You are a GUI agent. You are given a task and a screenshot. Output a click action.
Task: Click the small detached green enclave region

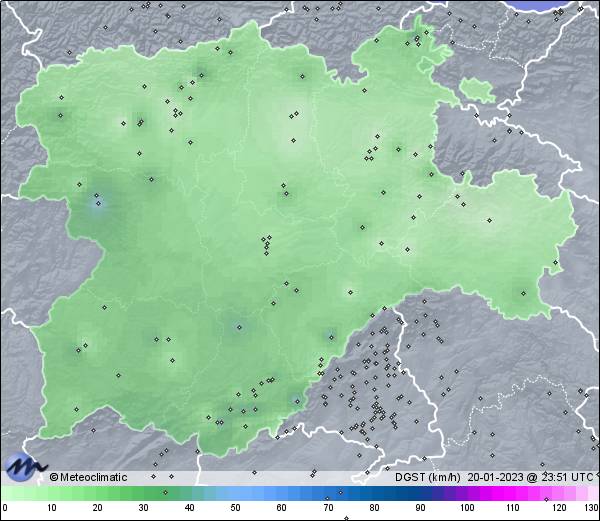coord(477,90)
